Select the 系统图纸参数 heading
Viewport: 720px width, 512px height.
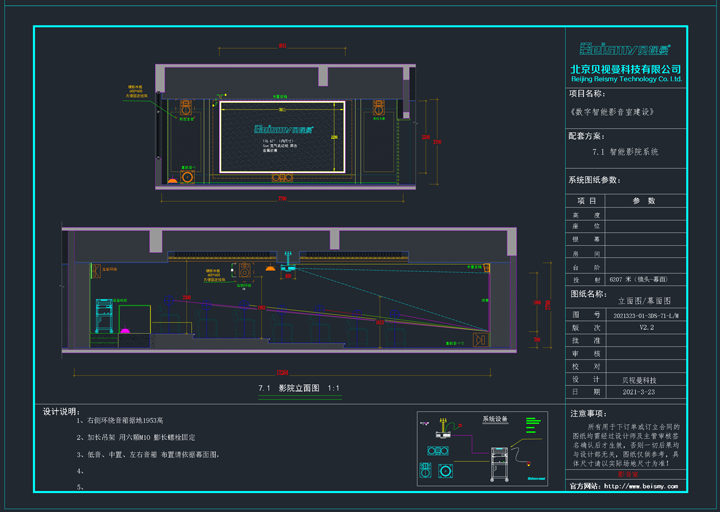click(595, 180)
